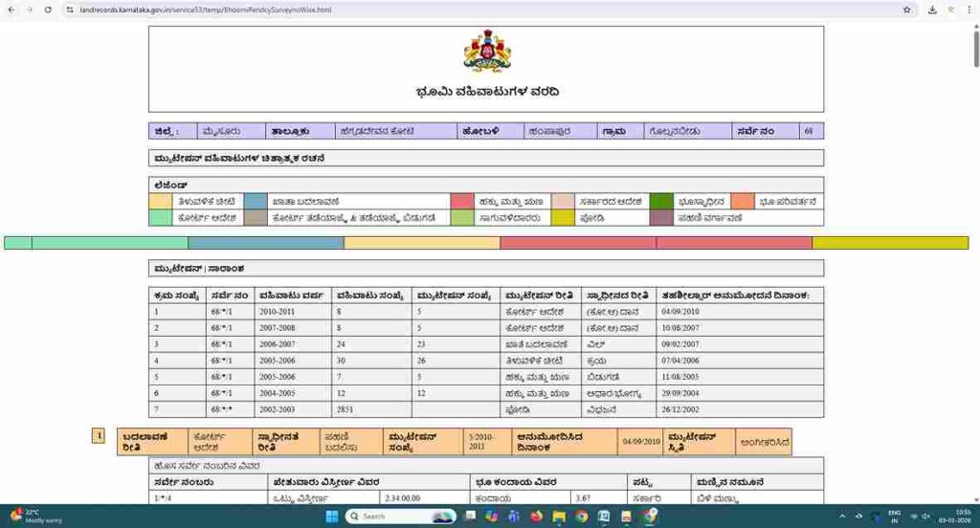Select the dark green legend swatch

661,202
